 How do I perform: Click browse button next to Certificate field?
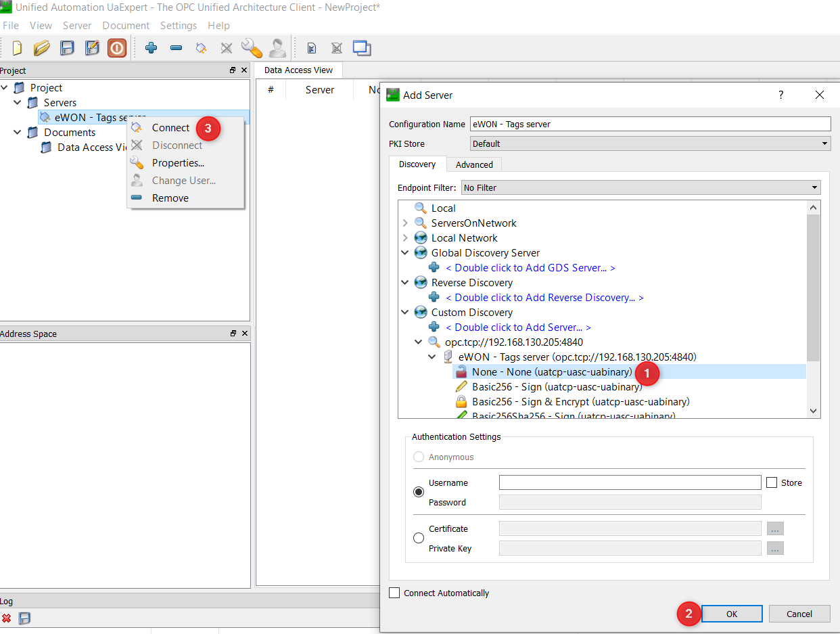(x=775, y=529)
